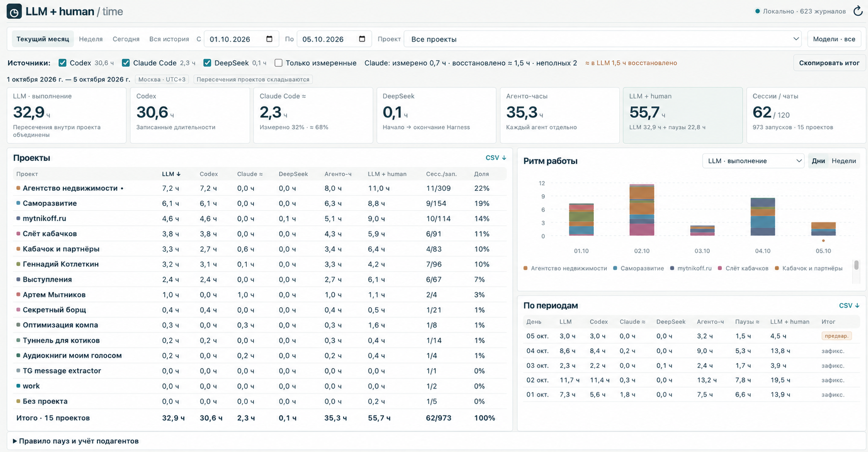Click the Локально · 623 журналов status
868x452 pixels.
point(801,11)
